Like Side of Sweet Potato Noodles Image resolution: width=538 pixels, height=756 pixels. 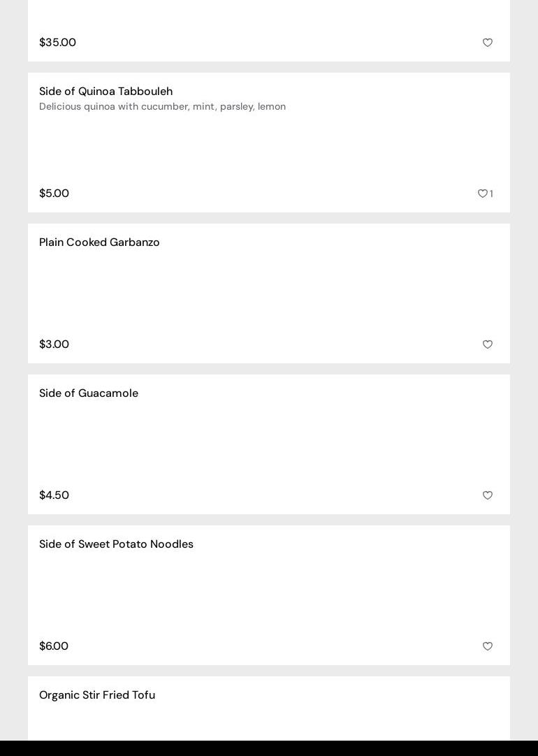point(488,646)
